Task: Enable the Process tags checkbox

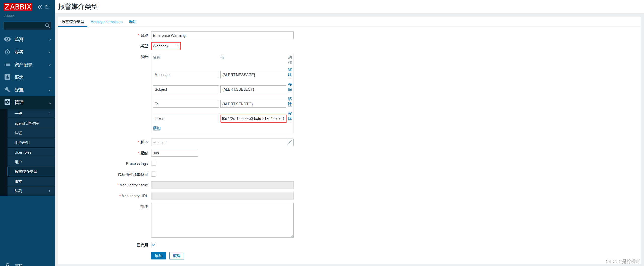Action: 153,163
